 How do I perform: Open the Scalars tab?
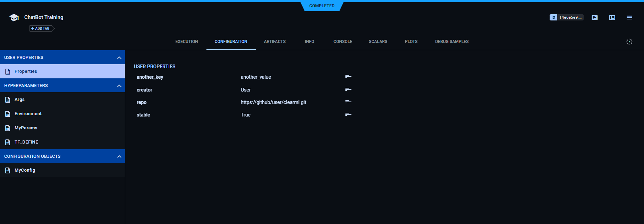coord(378,42)
